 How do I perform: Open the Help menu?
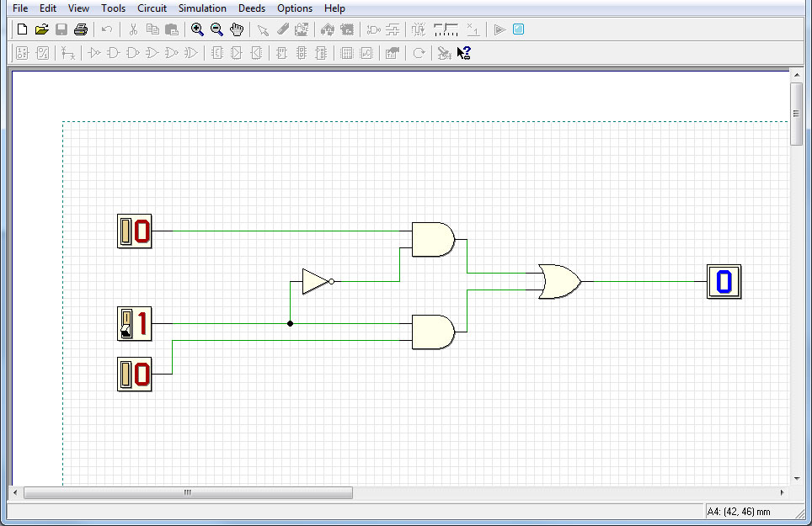(x=334, y=8)
